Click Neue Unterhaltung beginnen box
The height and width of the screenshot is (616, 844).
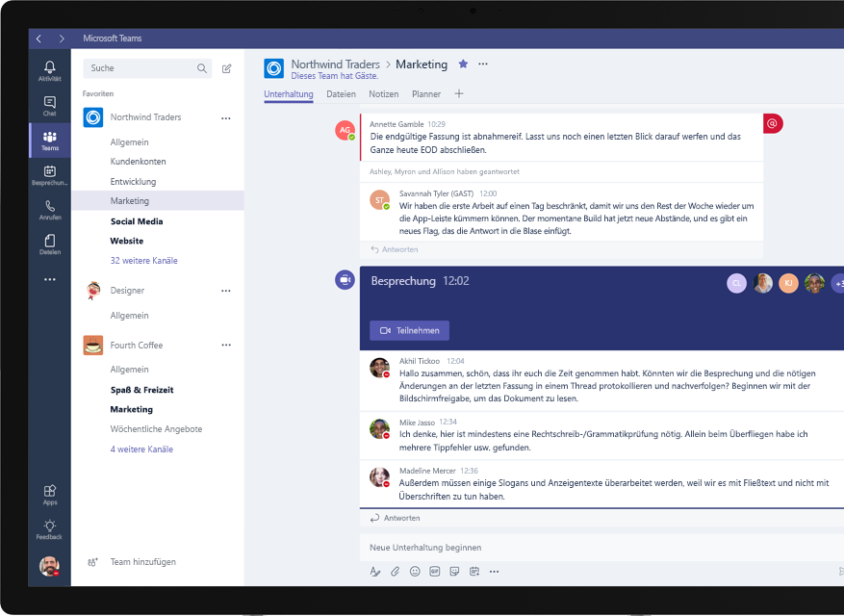601,548
